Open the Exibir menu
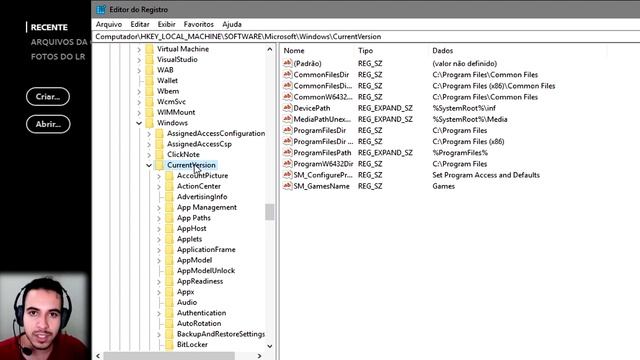The image size is (640, 360). (166, 24)
